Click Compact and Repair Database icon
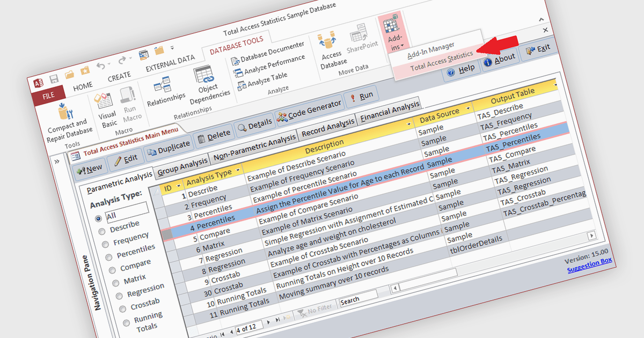Screen dimensions: 644x338 pyautogui.click(x=66, y=113)
